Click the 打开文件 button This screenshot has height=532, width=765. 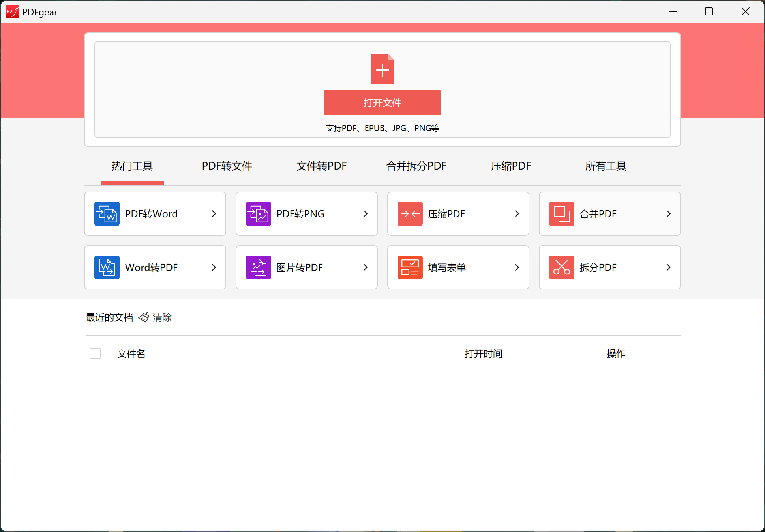(382, 103)
